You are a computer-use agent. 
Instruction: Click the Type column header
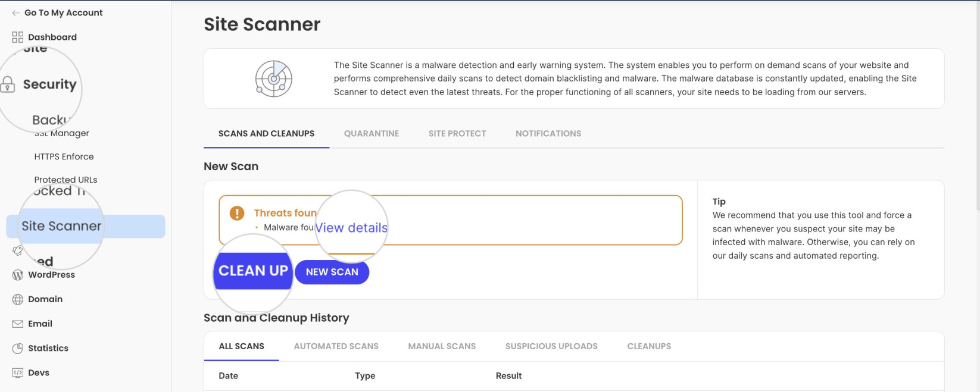365,376
